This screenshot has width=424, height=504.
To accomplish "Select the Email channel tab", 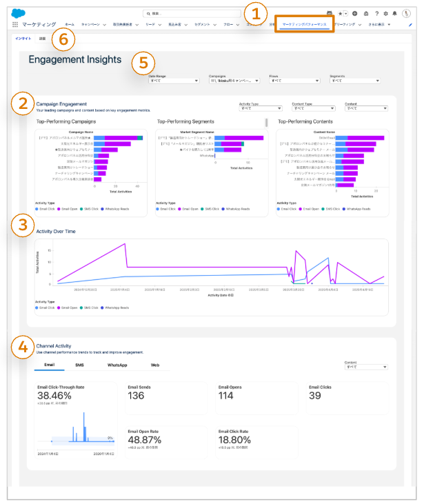I will click(50, 365).
